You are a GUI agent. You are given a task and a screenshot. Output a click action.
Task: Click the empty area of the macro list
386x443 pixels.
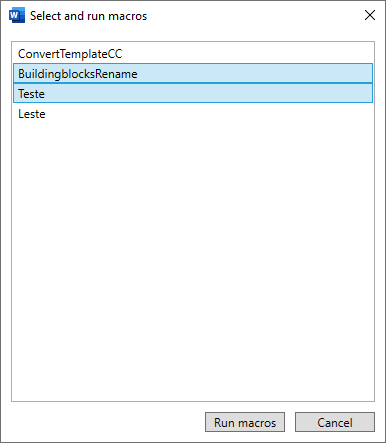click(x=193, y=260)
